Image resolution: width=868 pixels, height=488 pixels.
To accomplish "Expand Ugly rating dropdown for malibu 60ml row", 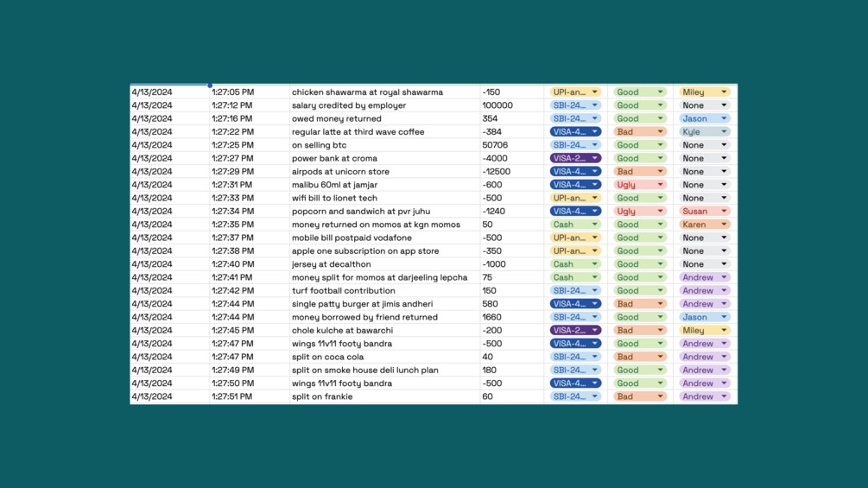I will [x=660, y=185].
